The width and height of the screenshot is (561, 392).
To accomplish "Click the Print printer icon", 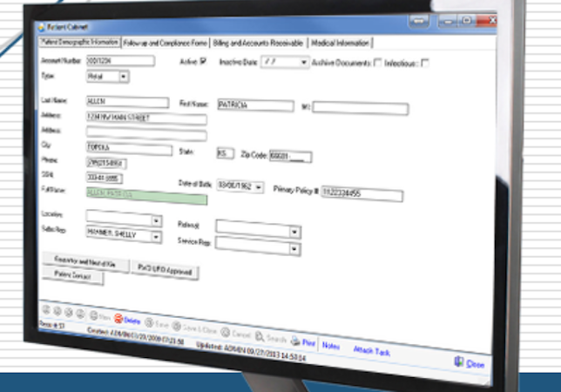I will click(x=295, y=341).
